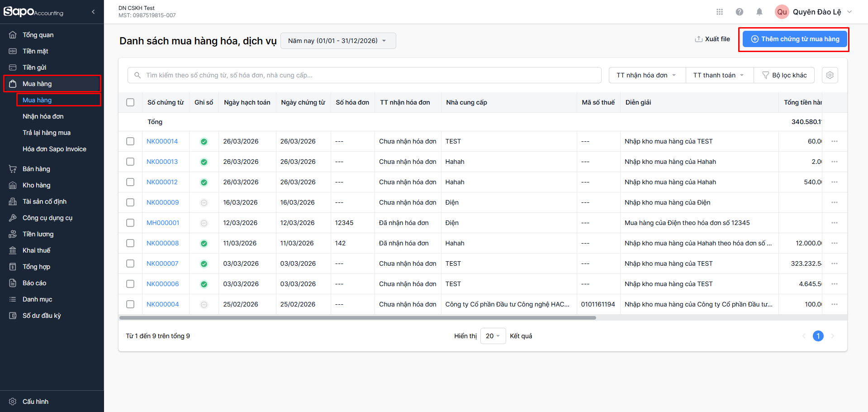Screen dimensions: 868x412
Task: Click the search magnifier icon
Action: click(138, 75)
